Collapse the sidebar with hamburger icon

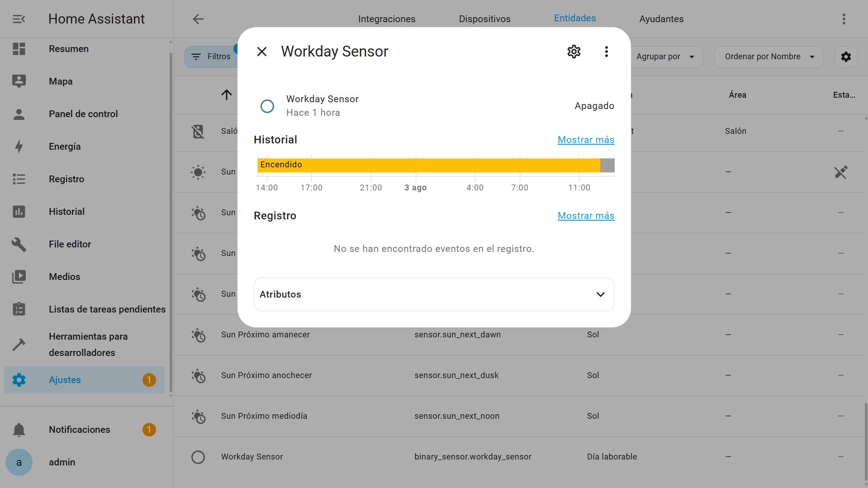pos(19,19)
